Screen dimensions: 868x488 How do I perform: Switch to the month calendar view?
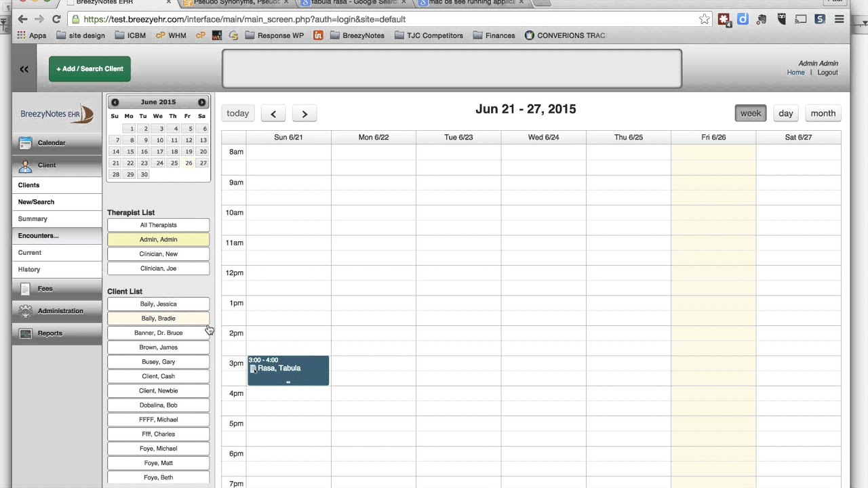pos(823,114)
